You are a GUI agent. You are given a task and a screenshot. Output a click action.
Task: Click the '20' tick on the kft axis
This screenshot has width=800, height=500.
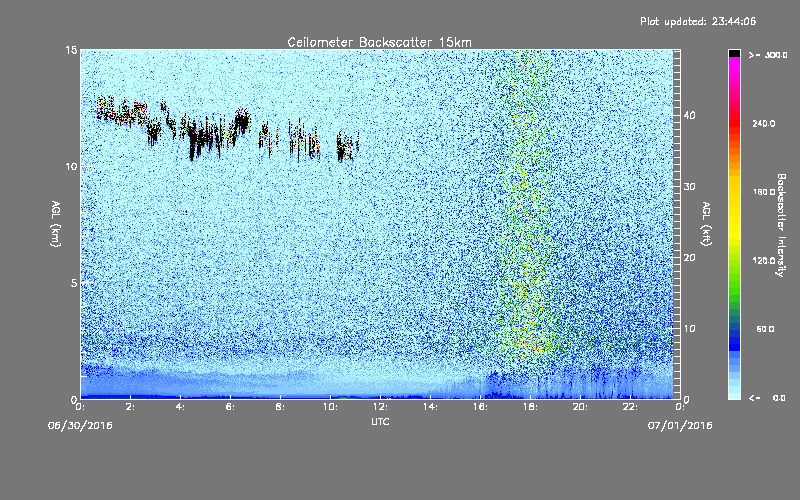point(689,258)
